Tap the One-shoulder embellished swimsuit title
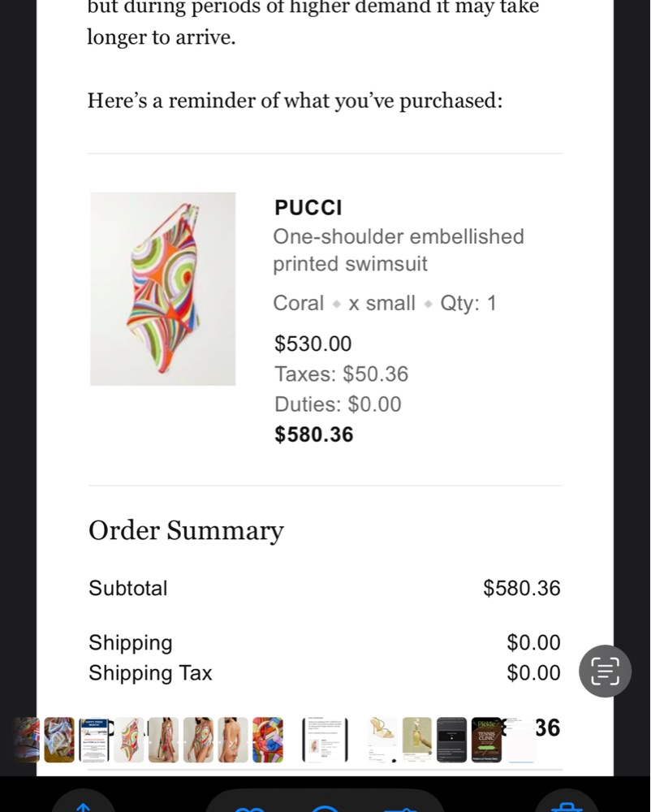The width and height of the screenshot is (651, 812). [398, 250]
